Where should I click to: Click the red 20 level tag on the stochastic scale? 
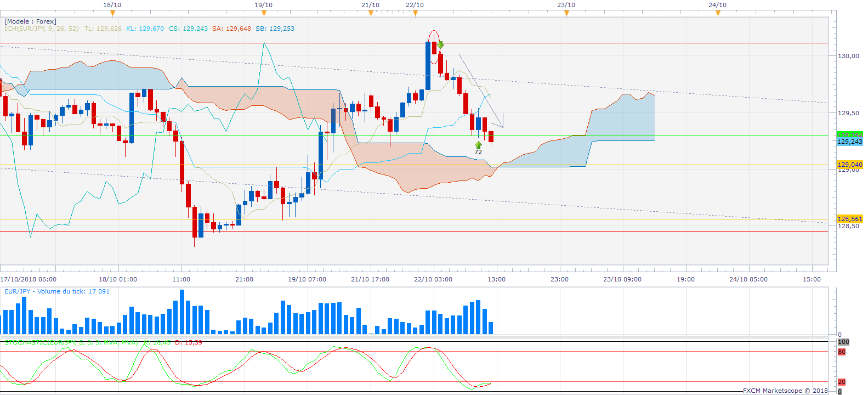tap(842, 382)
